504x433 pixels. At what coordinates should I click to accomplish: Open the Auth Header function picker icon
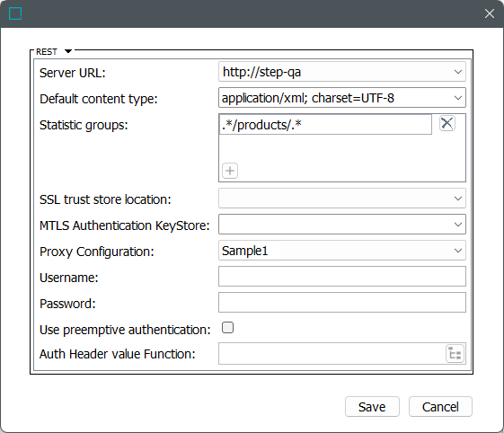coord(455,354)
